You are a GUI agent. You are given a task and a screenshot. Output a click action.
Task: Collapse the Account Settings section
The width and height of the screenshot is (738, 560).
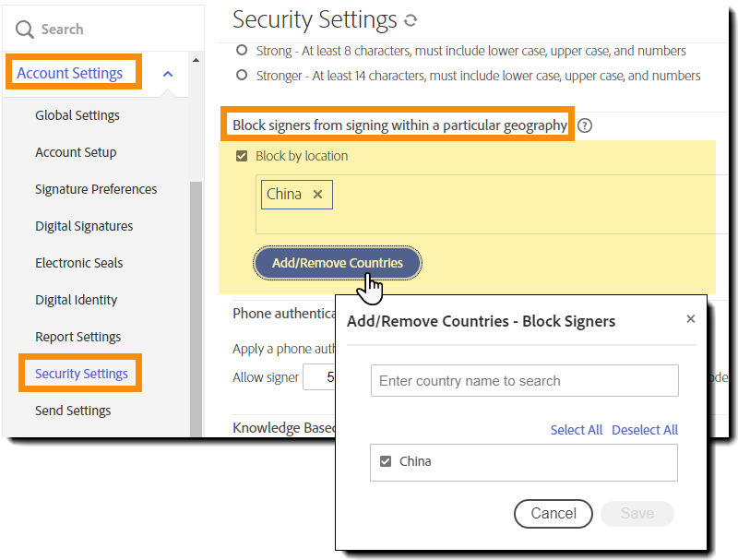point(167,74)
